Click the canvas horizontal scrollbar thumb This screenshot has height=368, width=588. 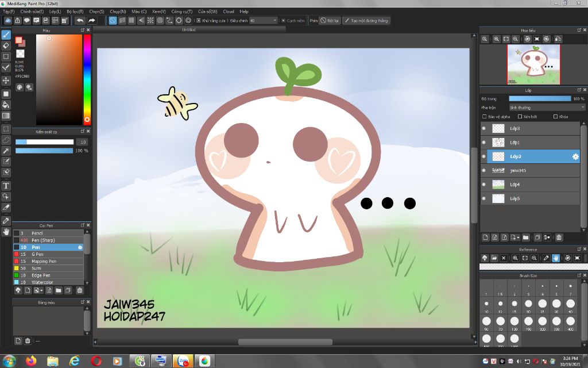coord(285,342)
